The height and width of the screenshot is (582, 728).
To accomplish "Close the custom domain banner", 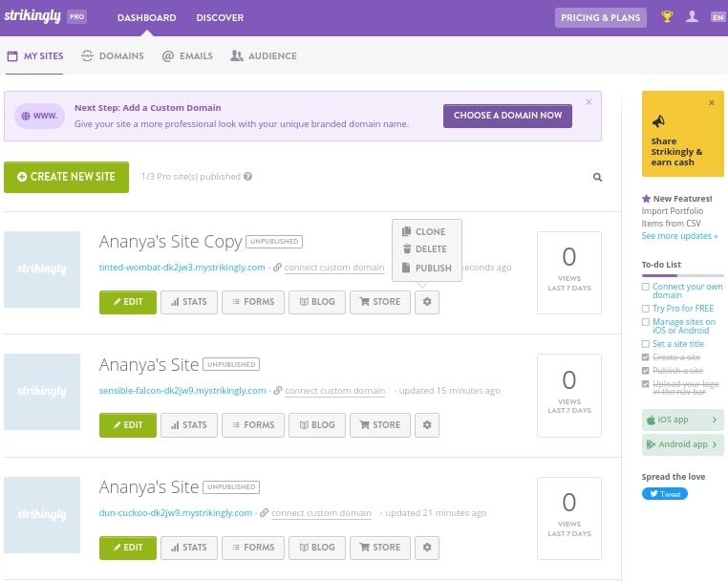I will click(589, 101).
